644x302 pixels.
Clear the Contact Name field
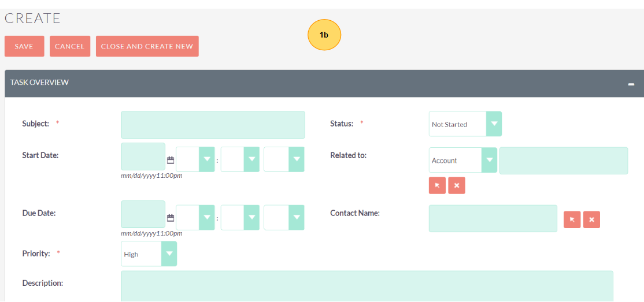(591, 219)
